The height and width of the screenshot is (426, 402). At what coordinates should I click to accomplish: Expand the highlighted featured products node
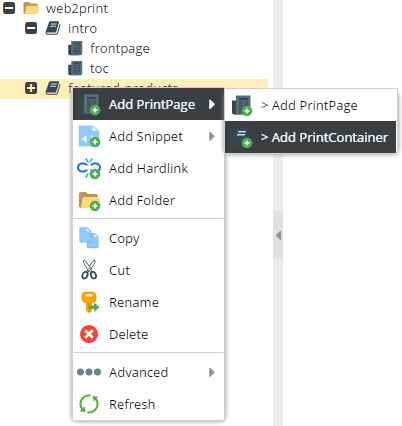31,88
